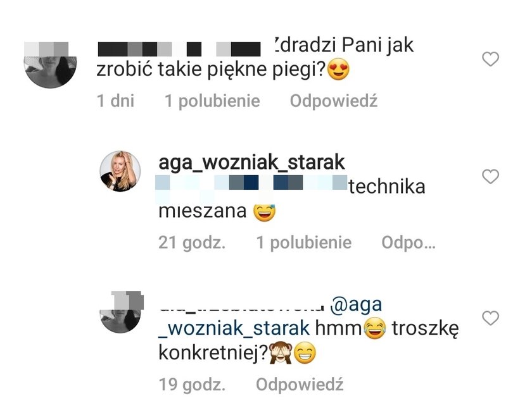532x415 pixels.
Task: View likes on the 21 godz. comment
Action: coord(303,242)
